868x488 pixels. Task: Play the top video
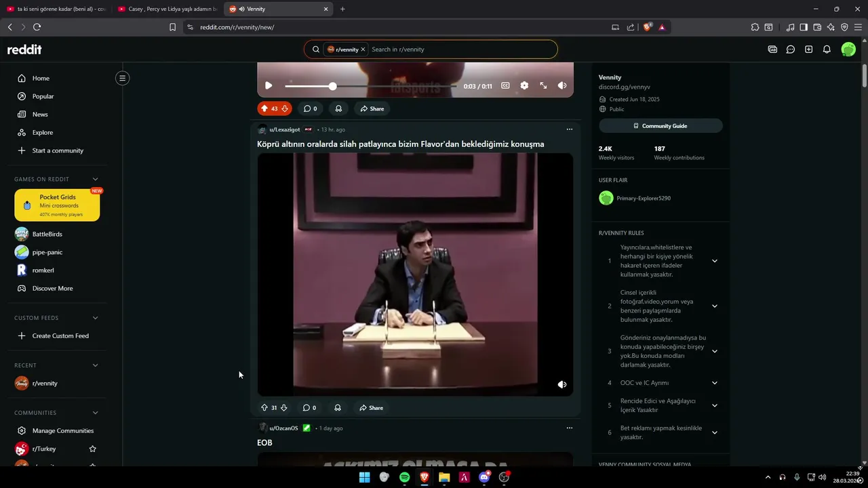pos(269,85)
